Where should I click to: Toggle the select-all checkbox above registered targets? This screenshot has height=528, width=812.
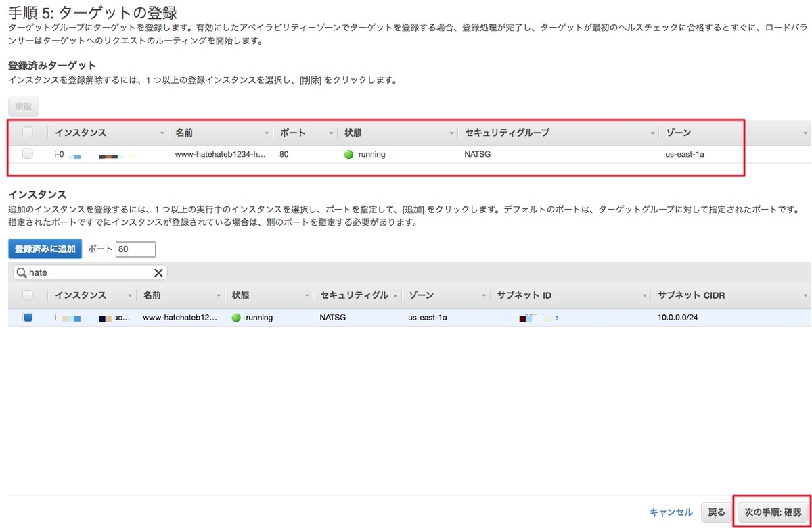pyautogui.click(x=27, y=132)
